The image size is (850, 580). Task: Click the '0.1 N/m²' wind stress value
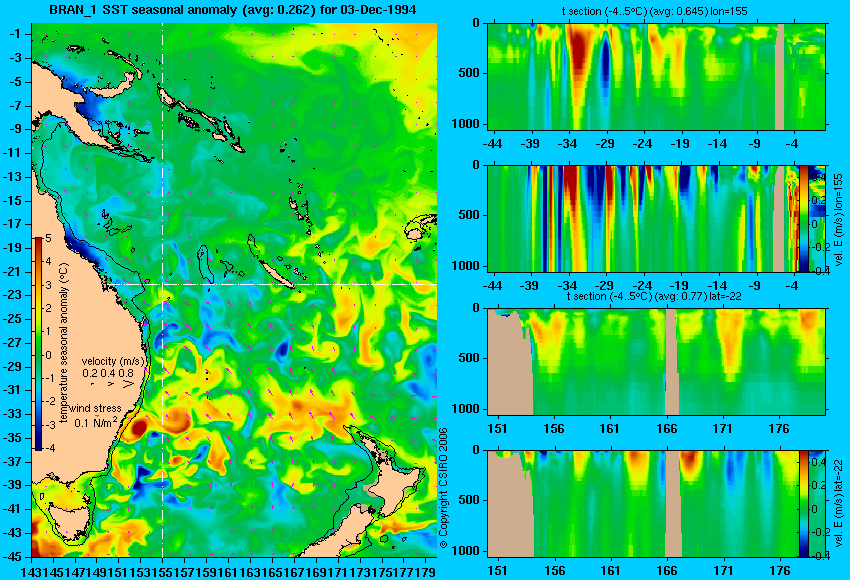pyautogui.click(x=96, y=422)
